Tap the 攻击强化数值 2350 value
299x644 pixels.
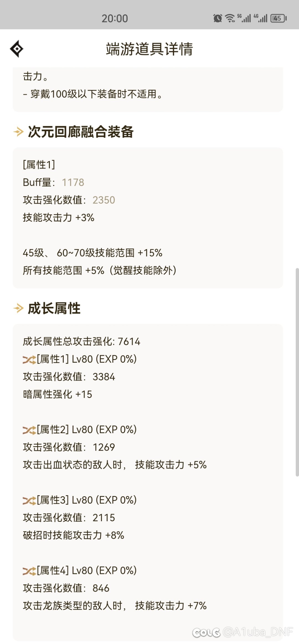104,200
